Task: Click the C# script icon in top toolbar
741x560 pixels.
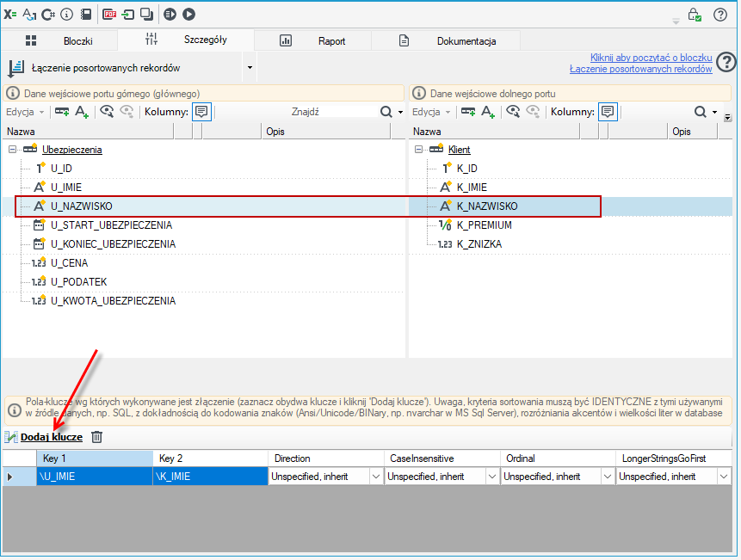Action: pos(47,15)
